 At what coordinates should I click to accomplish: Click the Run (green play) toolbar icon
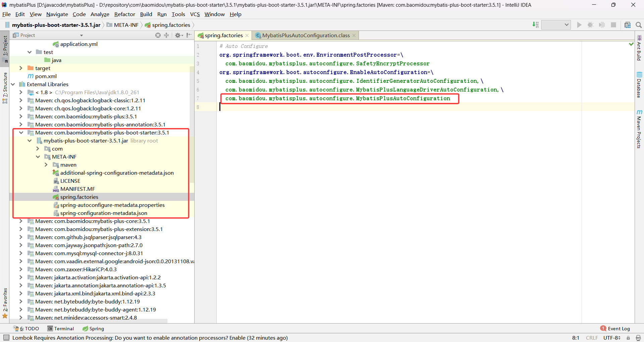point(579,25)
